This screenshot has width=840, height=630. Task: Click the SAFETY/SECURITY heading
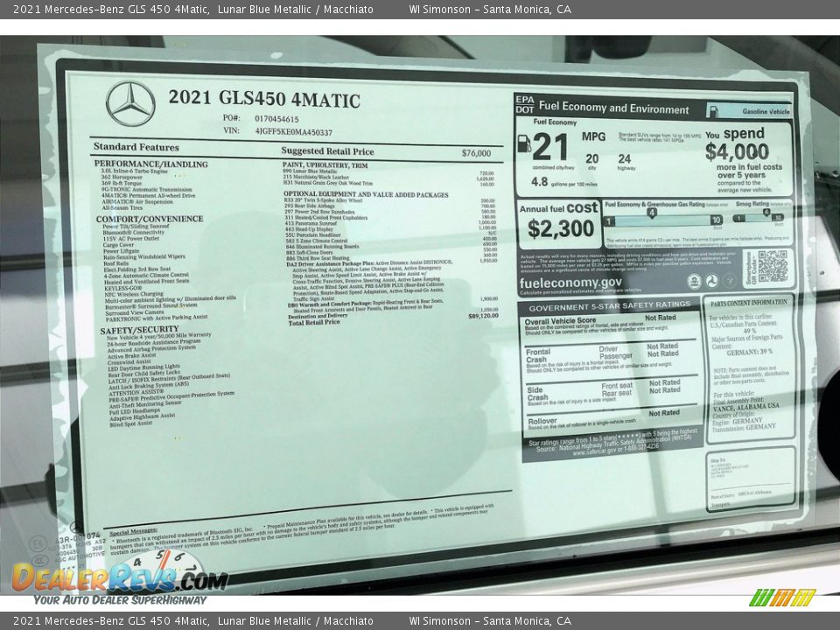click(x=139, y=330)
